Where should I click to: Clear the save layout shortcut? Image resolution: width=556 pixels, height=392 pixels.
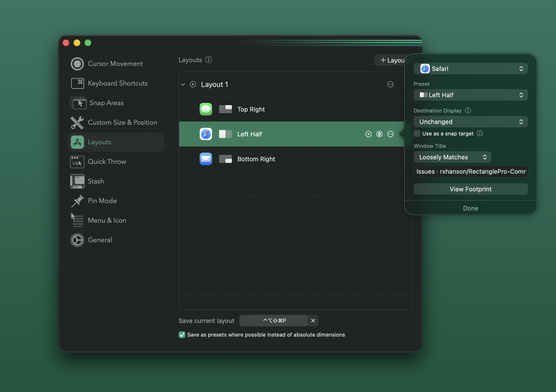(313, 321)
